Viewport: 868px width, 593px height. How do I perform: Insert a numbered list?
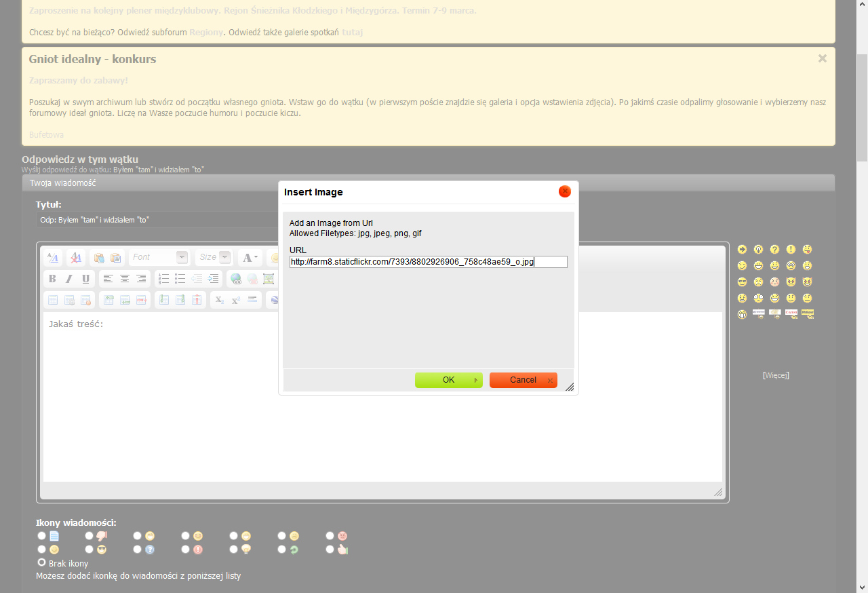(163, 279)
